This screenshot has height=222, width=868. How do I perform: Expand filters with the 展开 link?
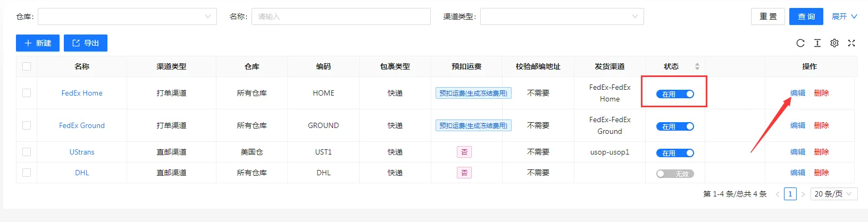(845, 16)
